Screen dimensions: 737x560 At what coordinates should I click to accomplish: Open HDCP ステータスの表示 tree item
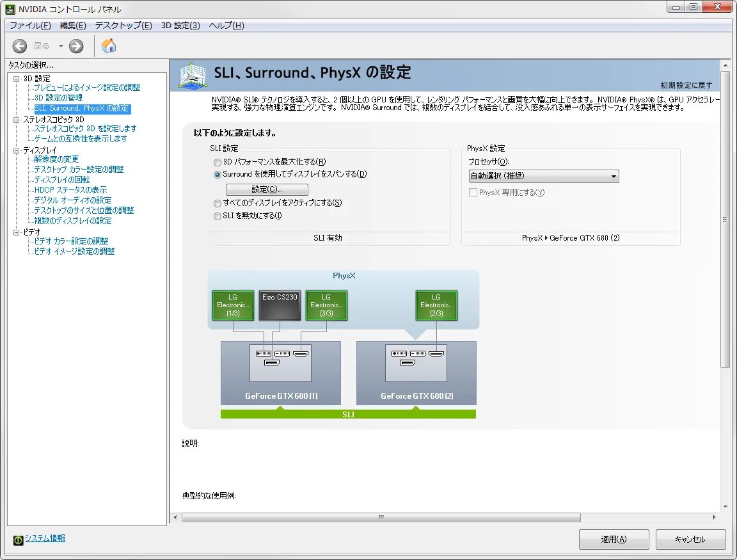(70, 190)
